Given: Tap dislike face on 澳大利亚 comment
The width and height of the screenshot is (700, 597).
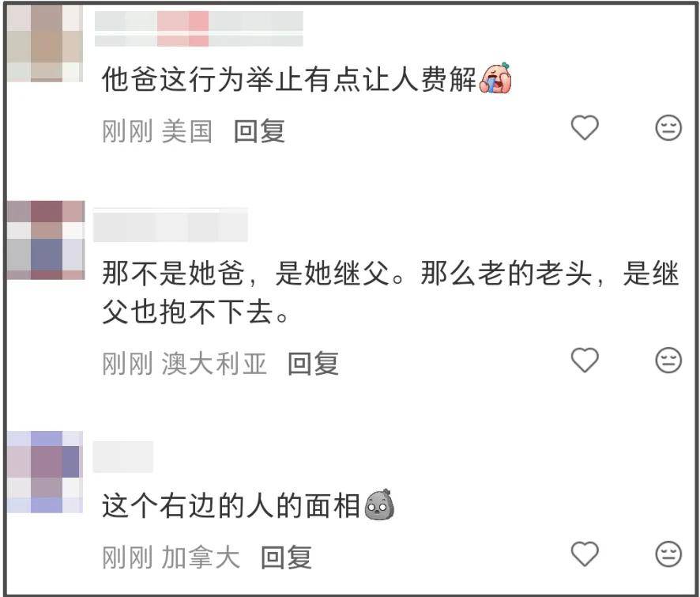Looking at the screenshot, I should click(x=668, y=360).
